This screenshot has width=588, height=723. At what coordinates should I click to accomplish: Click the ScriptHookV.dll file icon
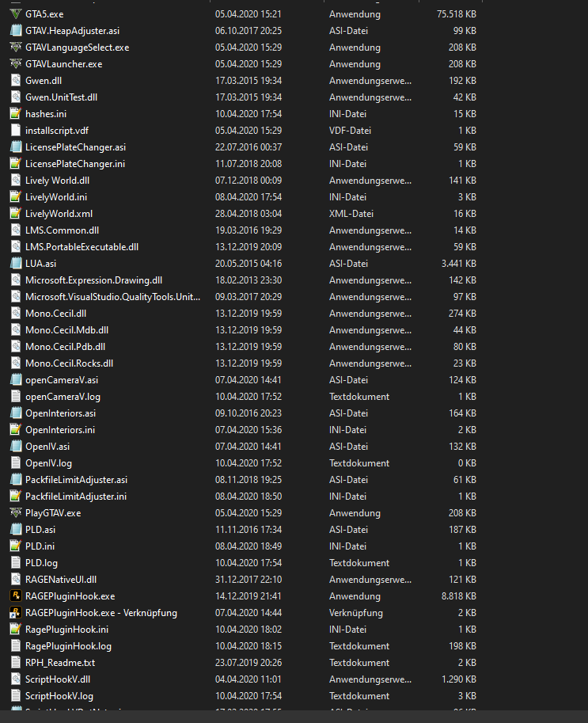[x=16, y=679]
